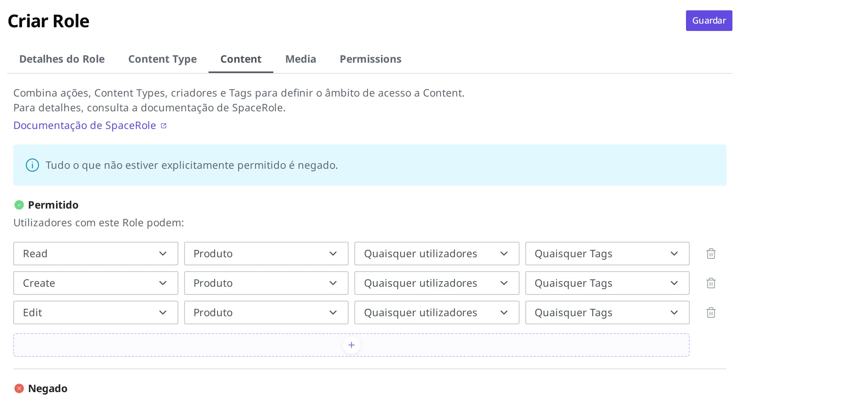Delete the Create permission row
Viewport: 868px width, 398px height.
[x=711, y=283]
